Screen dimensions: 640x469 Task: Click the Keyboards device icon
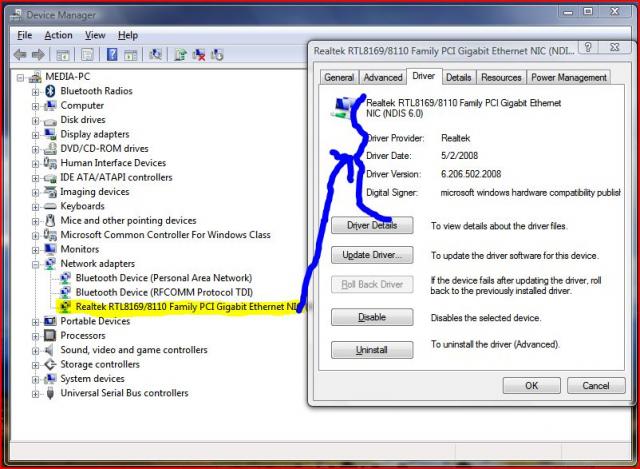tap(50, 206)
